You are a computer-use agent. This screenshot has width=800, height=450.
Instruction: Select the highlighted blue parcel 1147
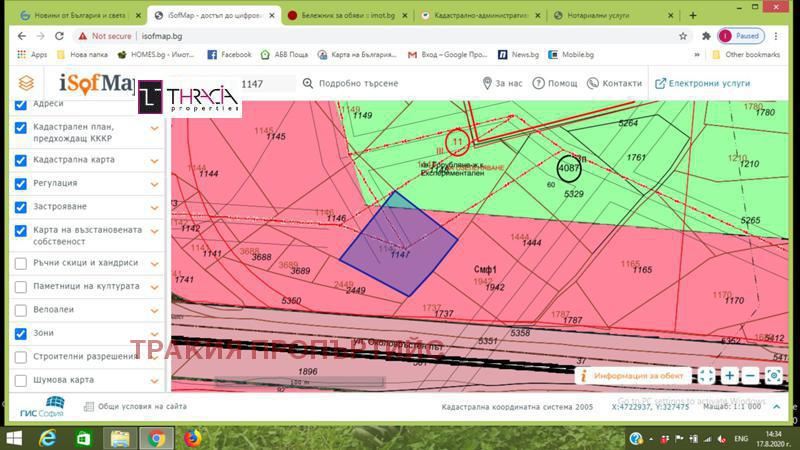[x=399, y=244]
